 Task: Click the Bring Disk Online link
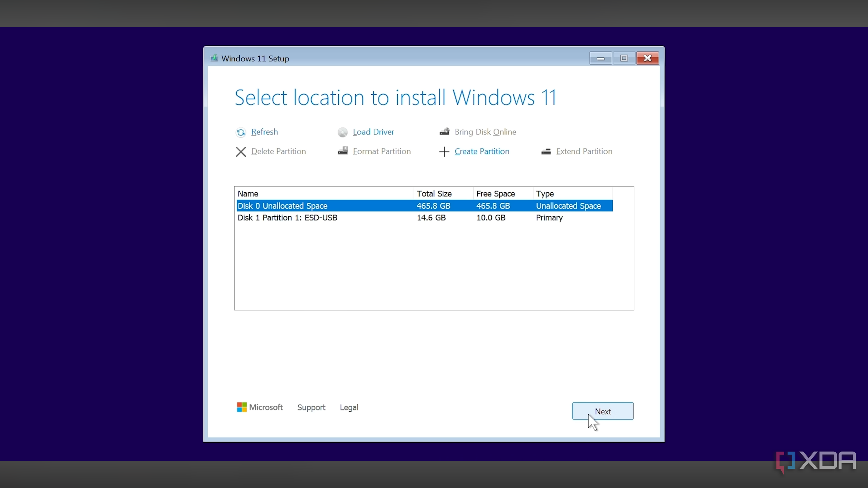click(x=485, y=132)
